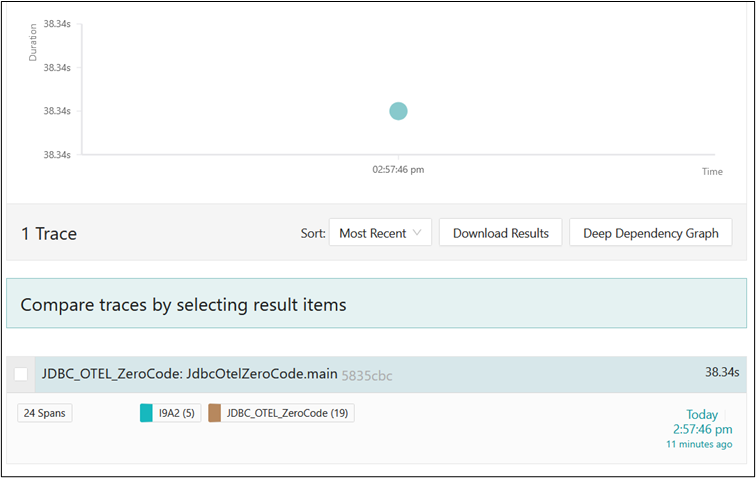Click the 24 Spans tag

click(x=45, y=413)
